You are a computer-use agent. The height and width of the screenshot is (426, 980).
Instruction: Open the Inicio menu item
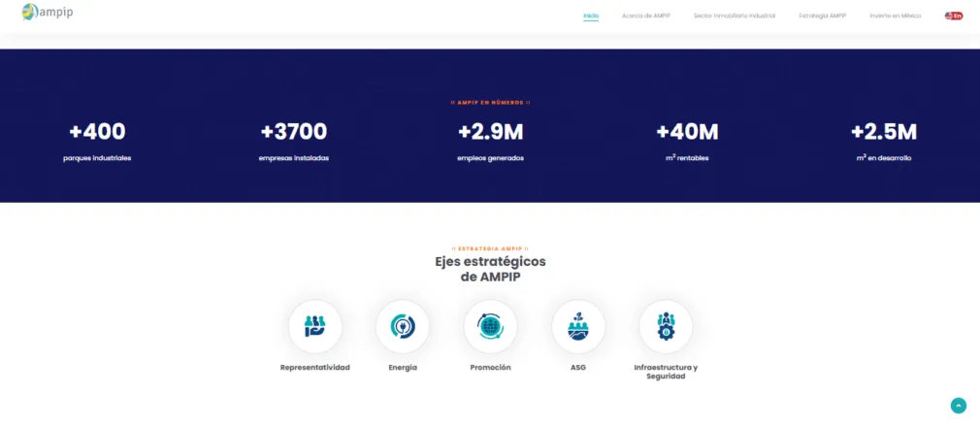591,16
